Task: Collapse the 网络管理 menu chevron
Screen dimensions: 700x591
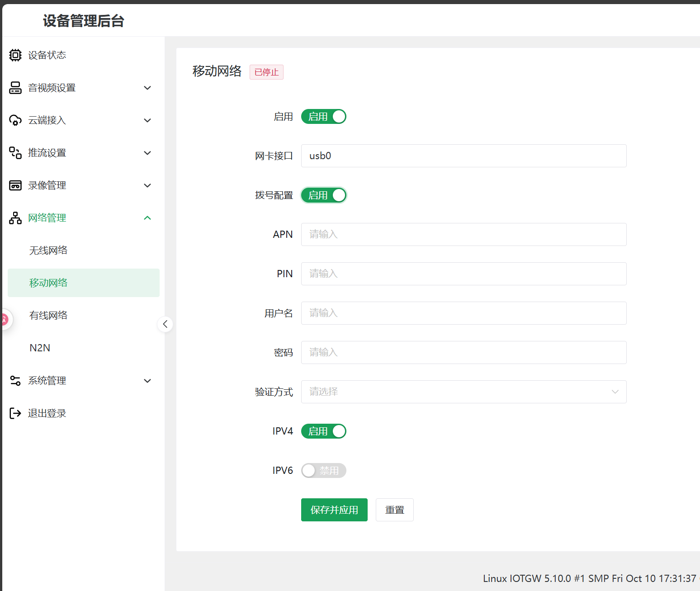Action: coord(147,218)
